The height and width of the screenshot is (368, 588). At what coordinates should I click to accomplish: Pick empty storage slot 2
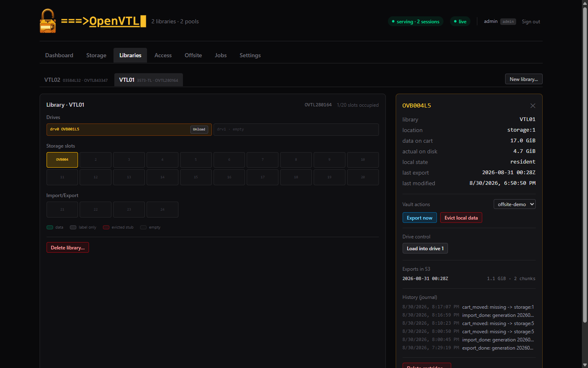click(x=96, y=160)
